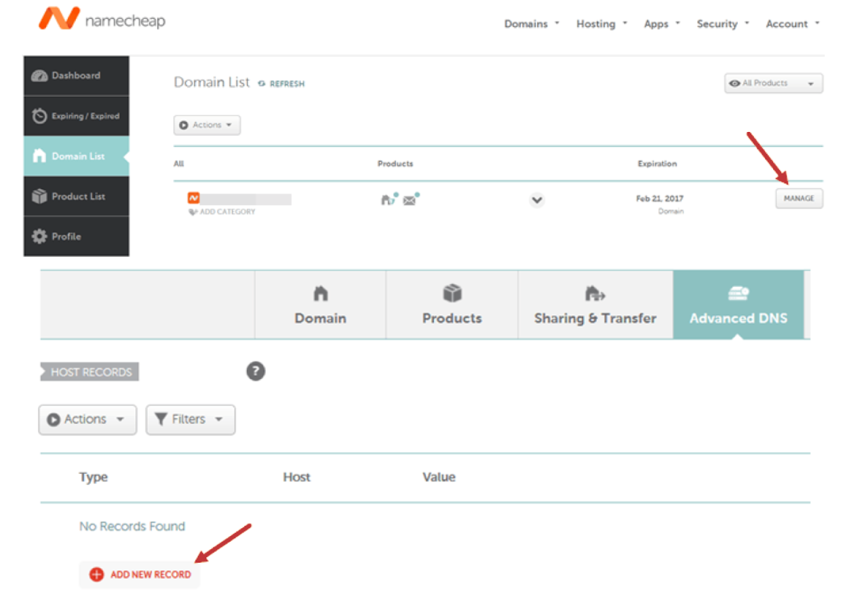The height and width of the screenshot is (606, 868).
Task: Click Add New Record
Action: [140, 575]
